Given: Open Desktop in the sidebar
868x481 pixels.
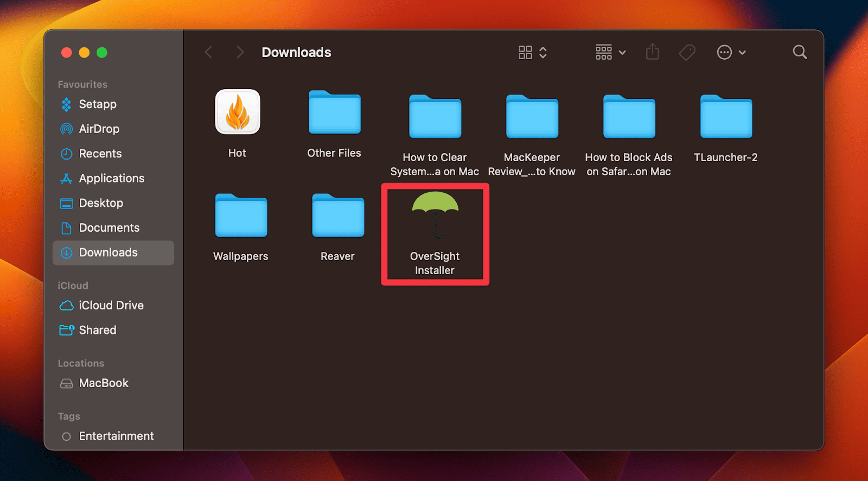Looking at the screenshot, I should [113, 203].
